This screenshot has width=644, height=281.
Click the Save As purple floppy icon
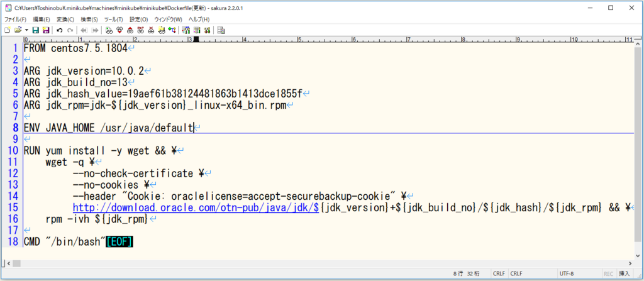click(x=45, y=30)
